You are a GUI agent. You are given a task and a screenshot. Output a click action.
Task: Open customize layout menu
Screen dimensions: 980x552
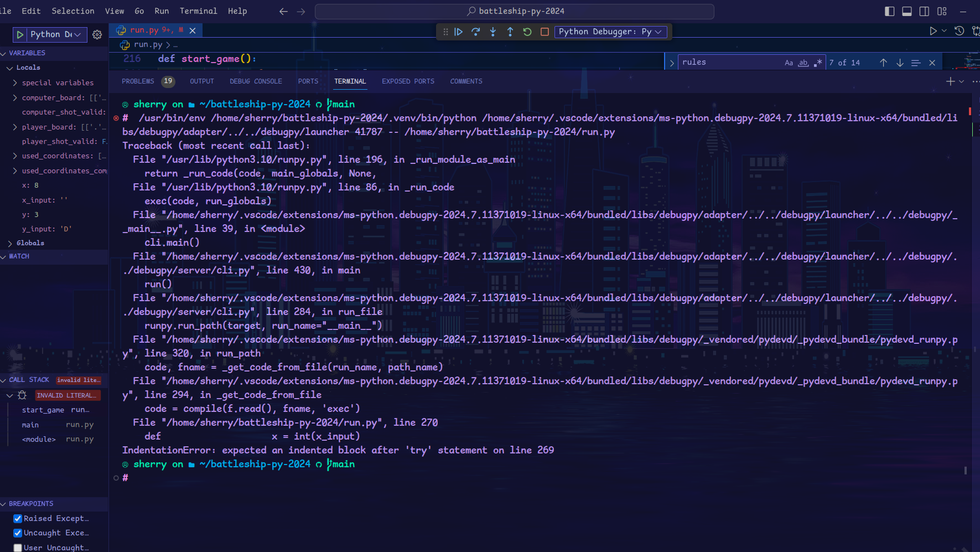click(x=942, y=11)
